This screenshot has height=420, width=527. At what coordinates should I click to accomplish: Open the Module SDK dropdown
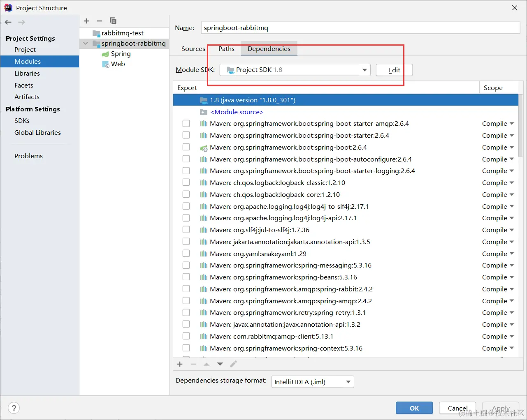tap(295, 70)
